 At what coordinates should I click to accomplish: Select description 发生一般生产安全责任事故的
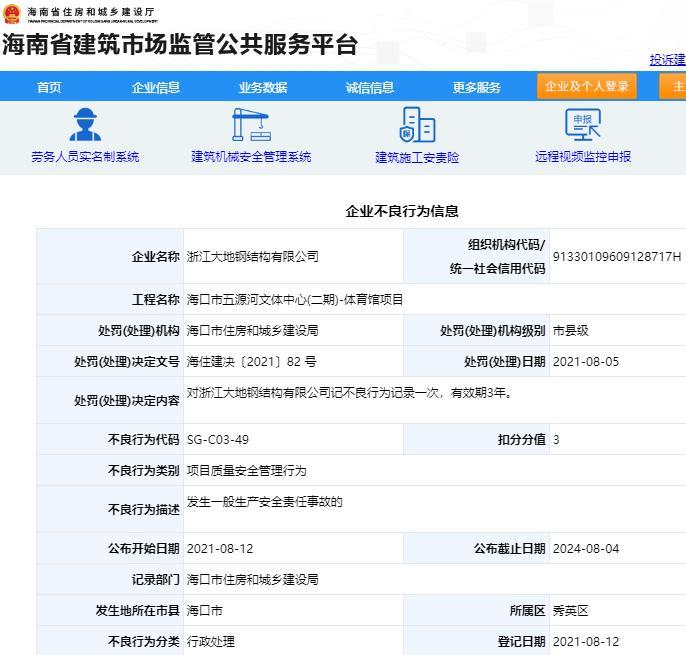pos(264,501)
